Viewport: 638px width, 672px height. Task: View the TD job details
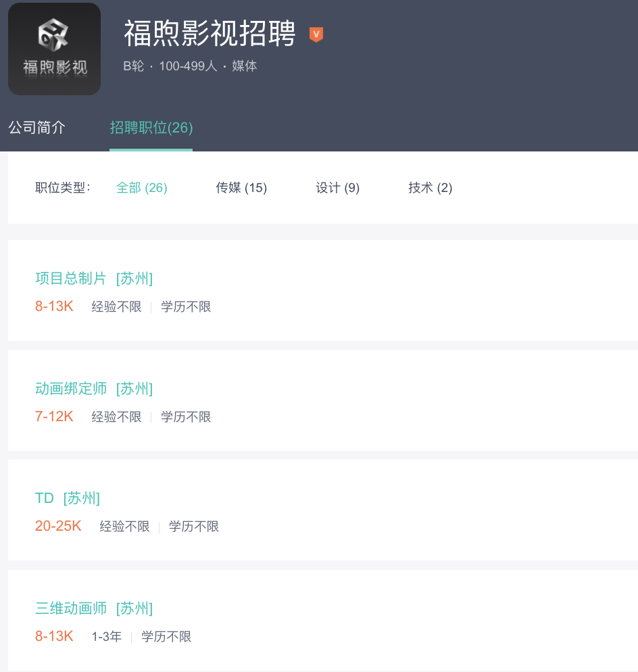pyautogui.click(x=45, y=498)
